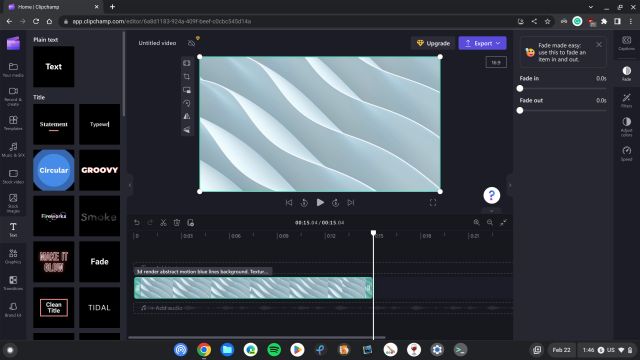Click the Clipchamp logo icon
Image resolution: width=640 pixels, height=360 pixels.
(x=13, y=43)
